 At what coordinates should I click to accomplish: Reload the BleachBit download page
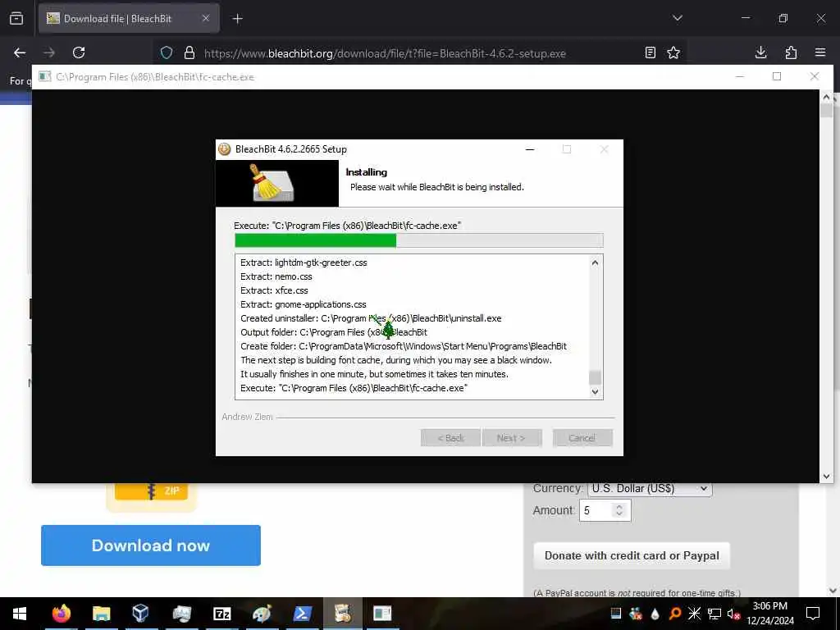[79, 52]
